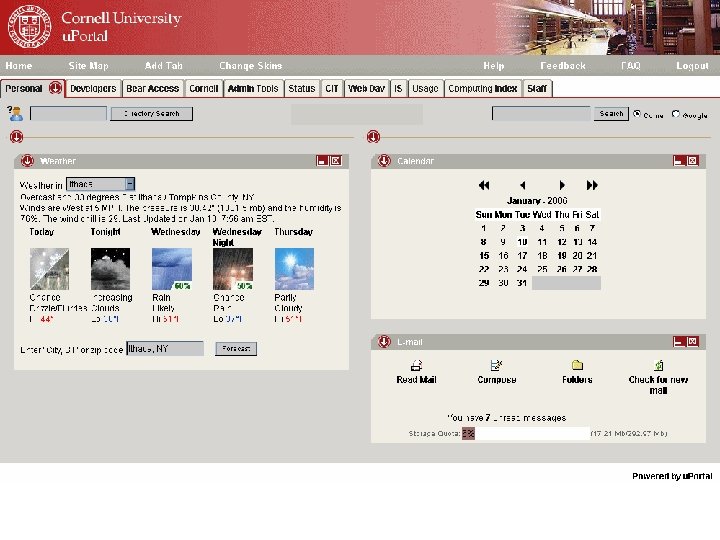Go to previous month in calendar
The height and width of the screenshot is (540, 720).
click(x=523, y=186)
